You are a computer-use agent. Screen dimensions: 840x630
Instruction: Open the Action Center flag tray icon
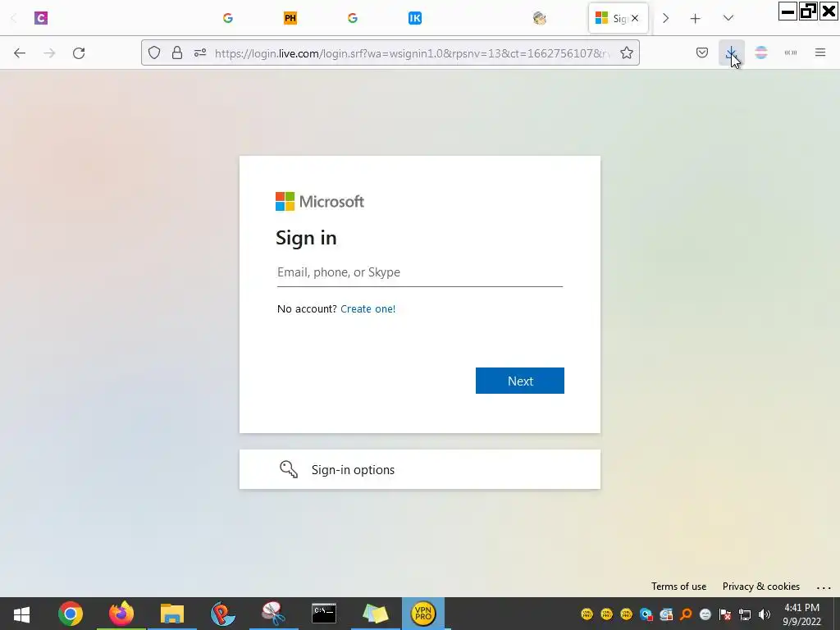pyautogui.click(x=725, y=614)
